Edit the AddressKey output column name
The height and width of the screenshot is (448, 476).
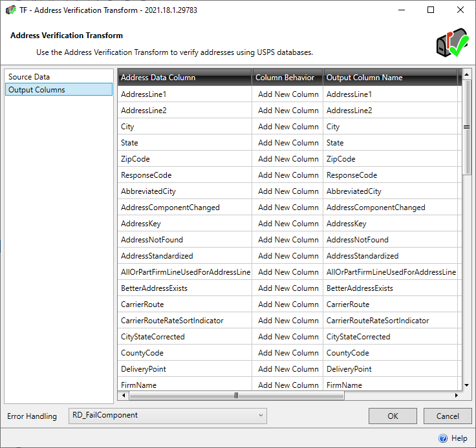coord(391,224)
